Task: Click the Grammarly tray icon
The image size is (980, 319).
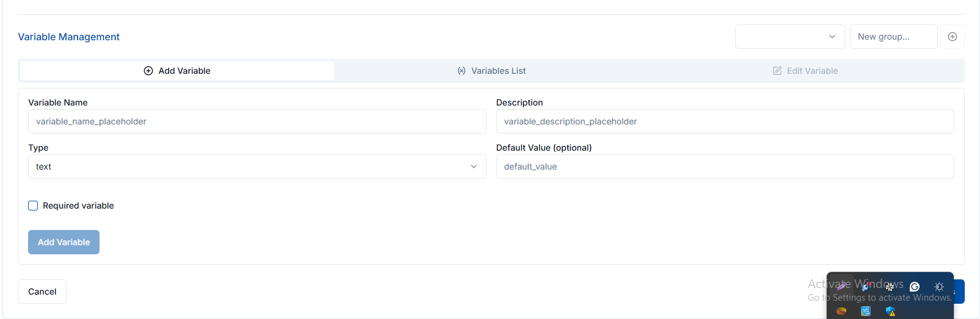Action: coord(914,287)
